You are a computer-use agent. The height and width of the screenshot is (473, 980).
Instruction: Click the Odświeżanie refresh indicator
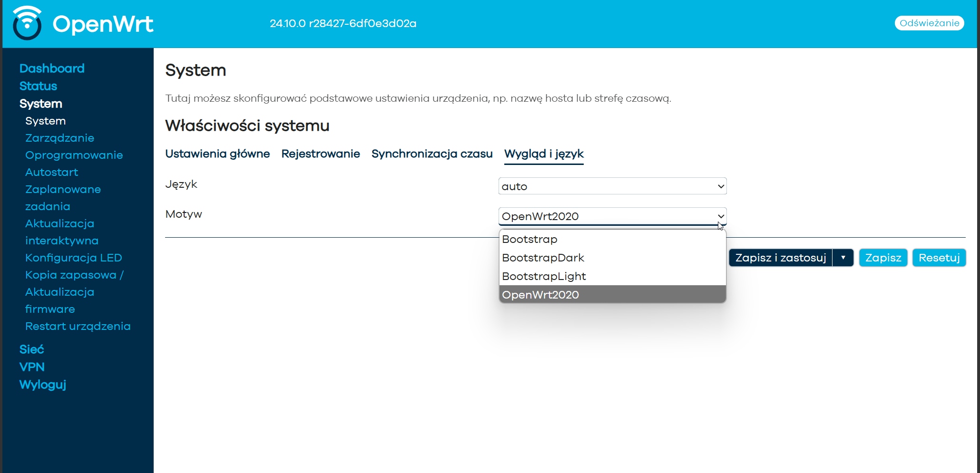click(x=929, y=23)
